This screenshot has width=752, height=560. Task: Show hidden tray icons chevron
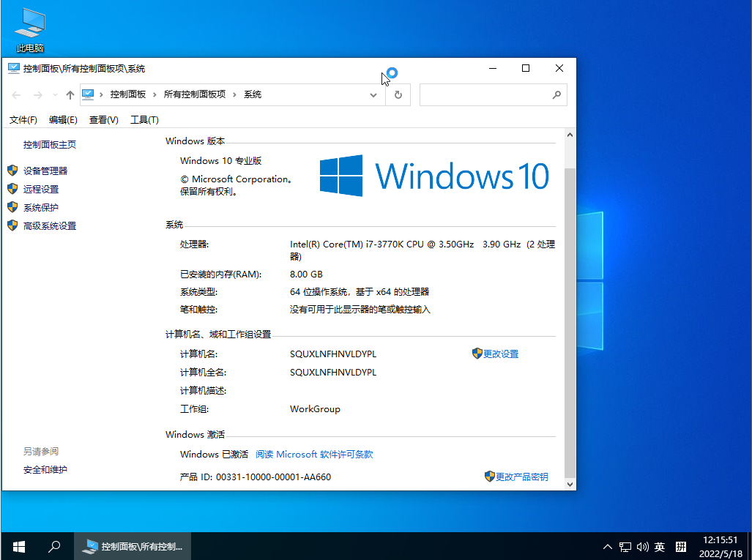tap(607, 547)
